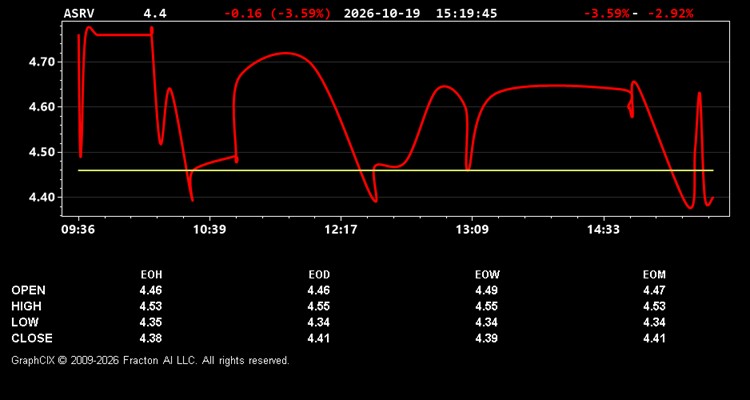
Task: Select the current price 4.4 in header
Action: click(155, 13)
